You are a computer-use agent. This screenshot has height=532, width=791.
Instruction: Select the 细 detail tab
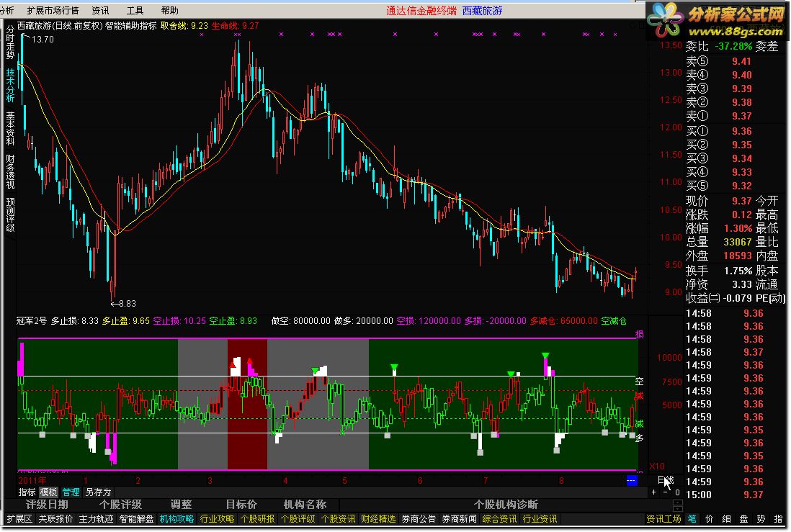click(x=726, y=519)
